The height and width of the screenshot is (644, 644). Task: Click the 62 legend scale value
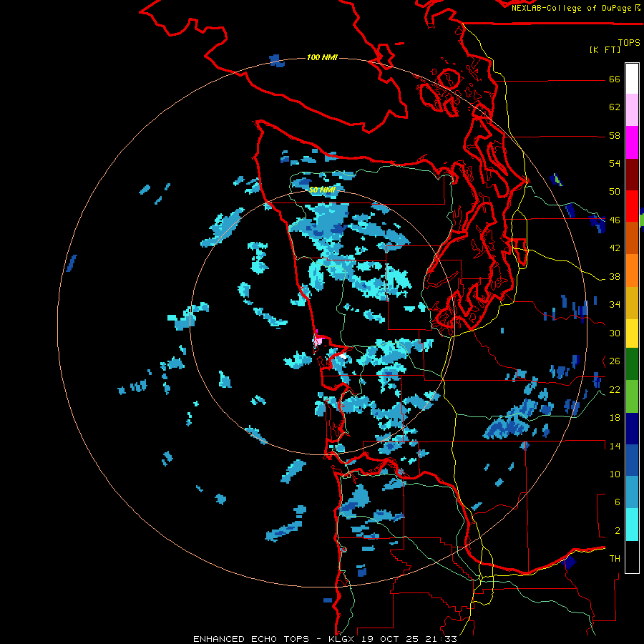(x=615, y=107)
